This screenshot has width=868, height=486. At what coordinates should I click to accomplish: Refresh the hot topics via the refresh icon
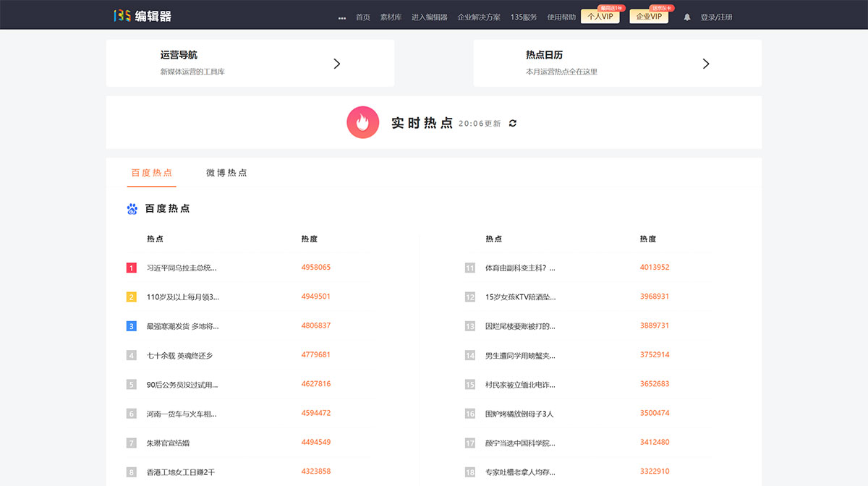[x=513, y=123]
